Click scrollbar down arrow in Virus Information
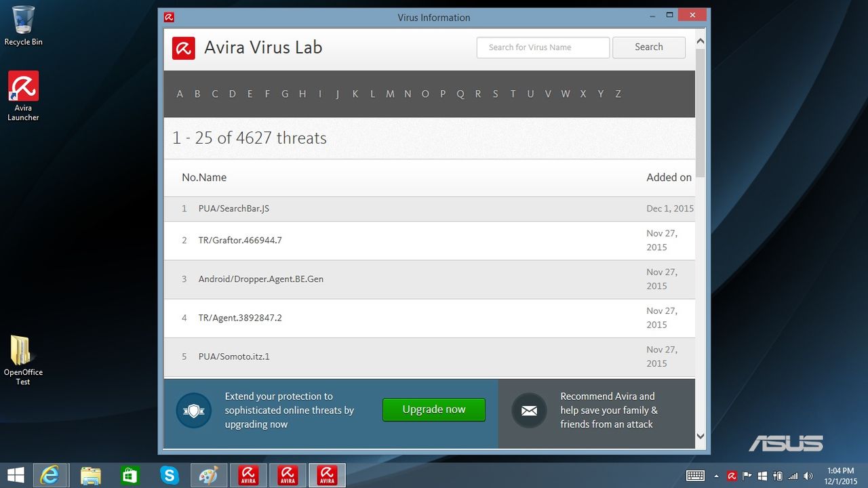The image size is (868, 488). point(701,436)
